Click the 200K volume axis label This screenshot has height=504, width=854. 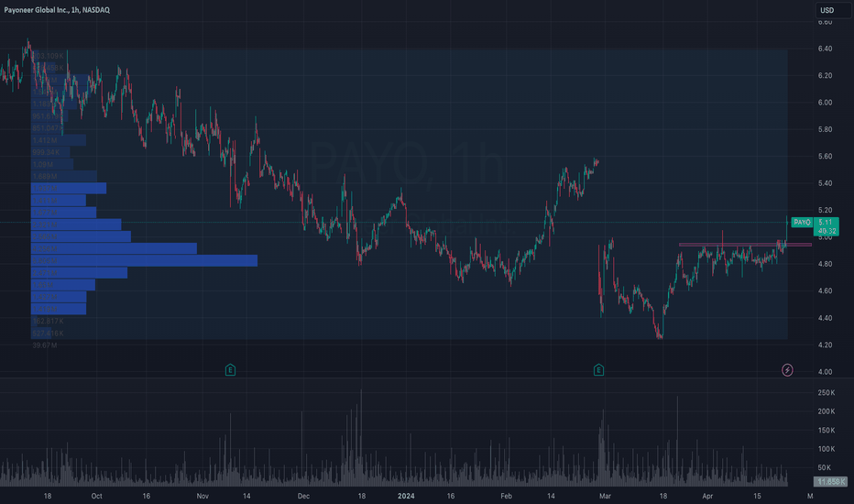tap(827, 412)
